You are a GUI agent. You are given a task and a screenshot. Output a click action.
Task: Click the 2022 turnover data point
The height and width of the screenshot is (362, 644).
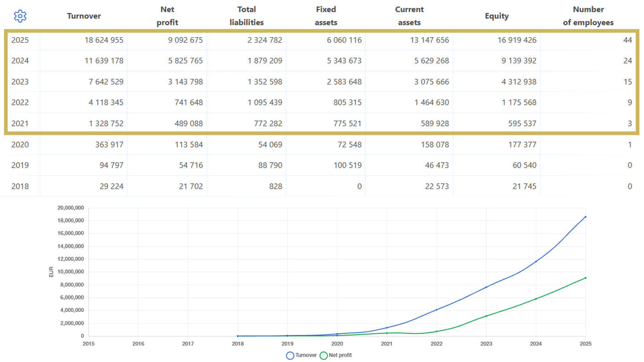pyautogui.click(x=437, y=310)
